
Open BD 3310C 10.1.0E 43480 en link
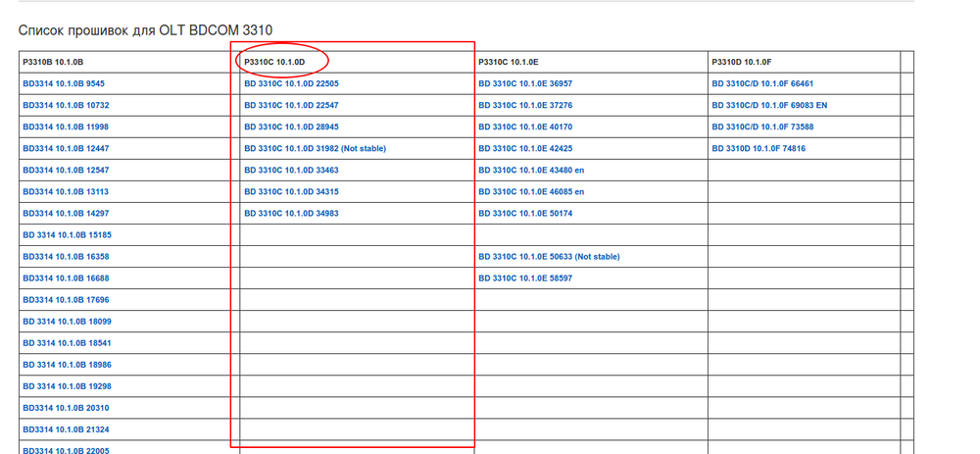coord(531,171)
